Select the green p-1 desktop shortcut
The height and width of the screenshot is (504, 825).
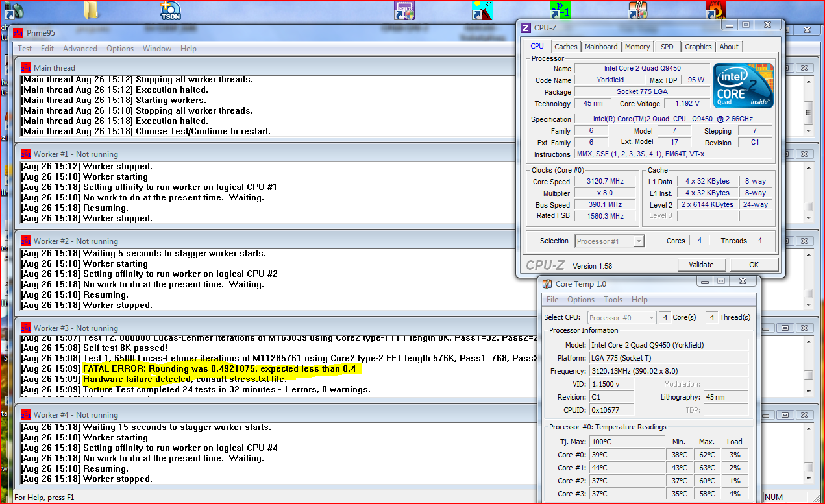click(x=560, y=10)
